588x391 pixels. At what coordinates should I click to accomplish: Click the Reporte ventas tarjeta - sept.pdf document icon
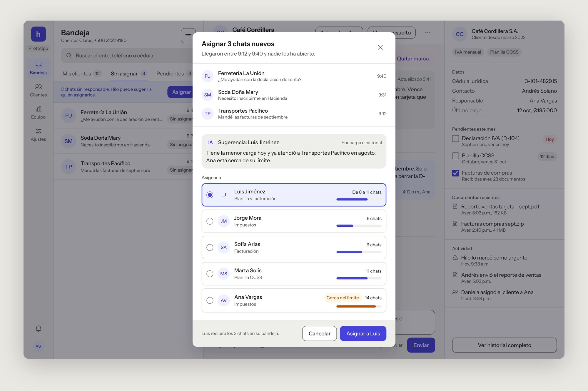point(455,206)
